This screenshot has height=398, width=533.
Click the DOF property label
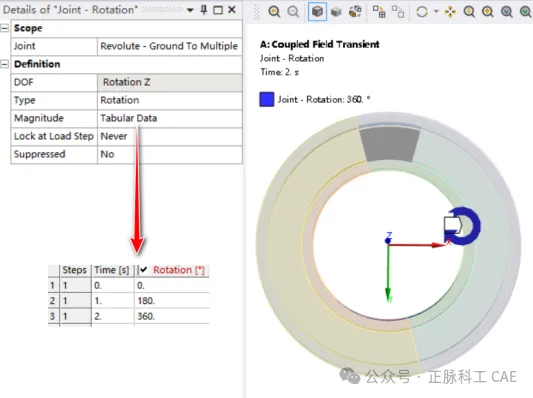pos(24,82)
